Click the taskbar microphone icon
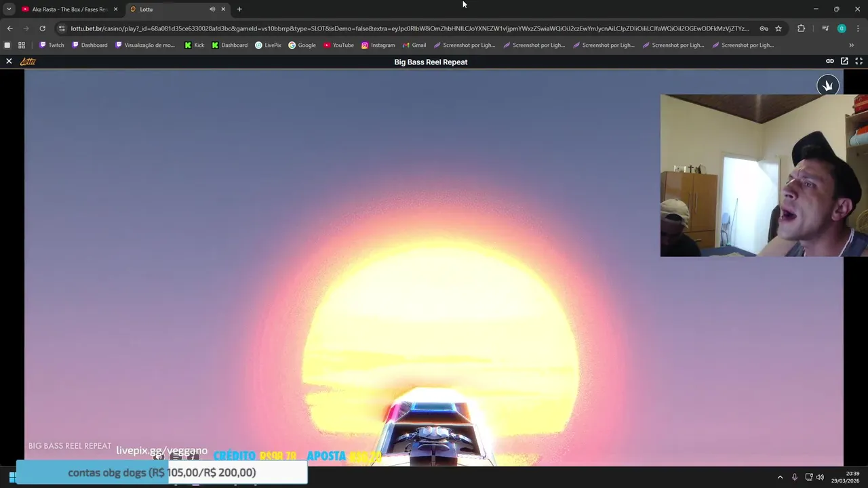 [x=795, y=477]
